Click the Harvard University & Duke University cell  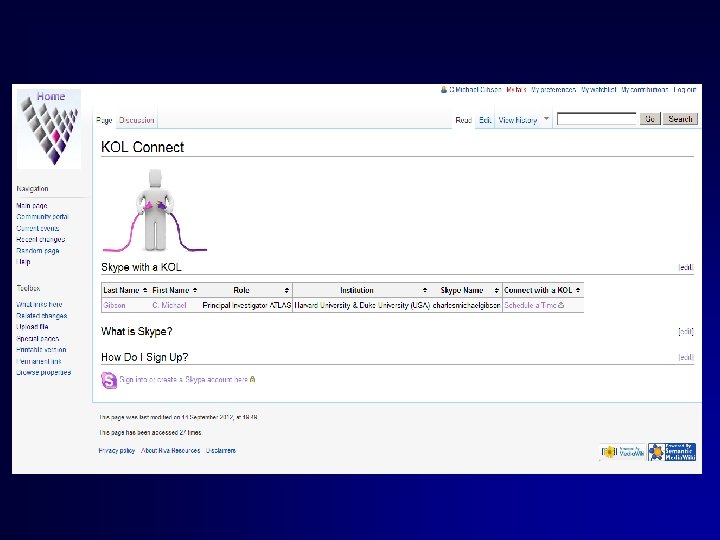click(x=362, y=305)
